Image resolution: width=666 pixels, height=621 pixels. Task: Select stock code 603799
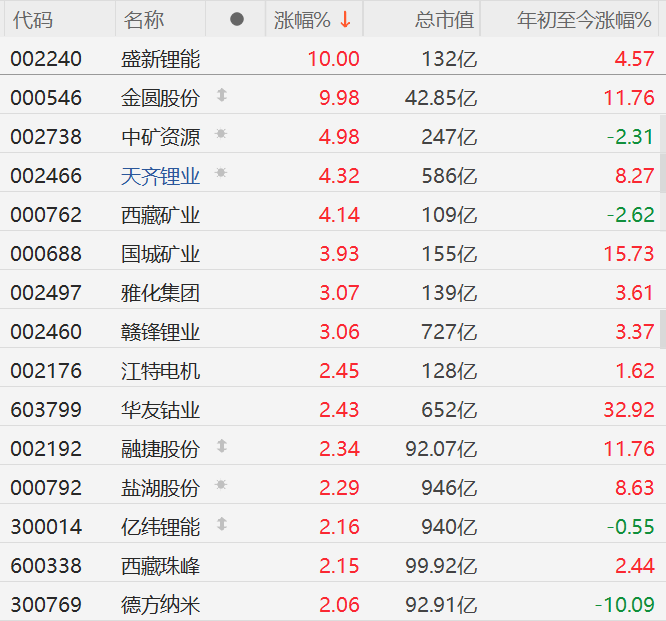click(x=46, y=410)
